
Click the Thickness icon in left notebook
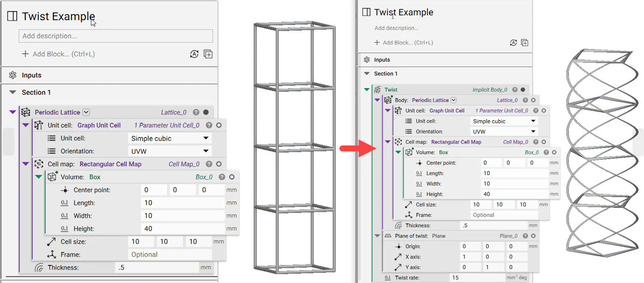pos(39,268)
